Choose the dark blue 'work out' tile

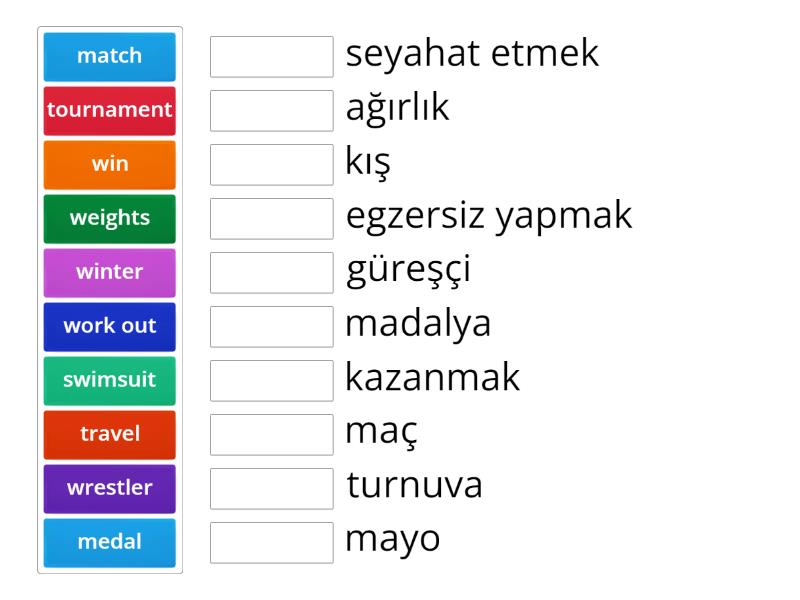pos(110,326)
